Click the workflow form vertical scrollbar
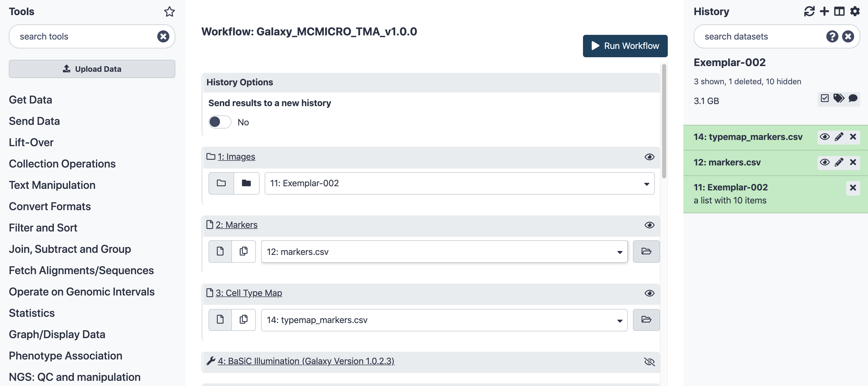868x386 pixels. (664, 121)
